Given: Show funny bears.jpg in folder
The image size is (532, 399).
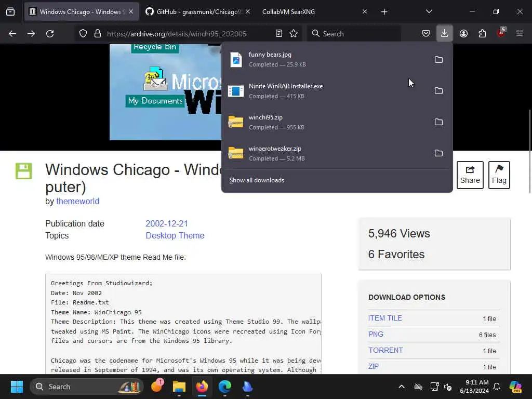Looking at the screenshot, I should pyautogui.click(x=438, y=60).
